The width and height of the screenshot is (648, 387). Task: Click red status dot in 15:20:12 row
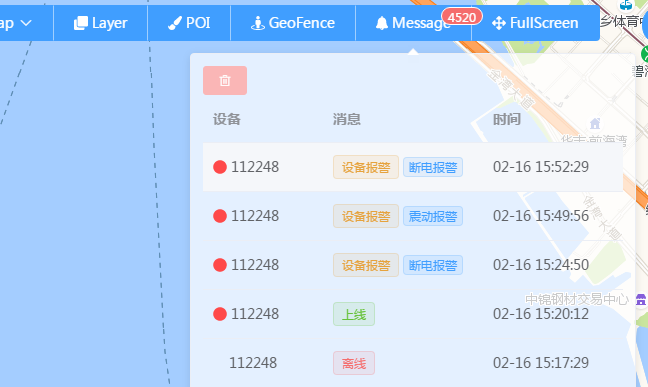(x=220, y=314)
